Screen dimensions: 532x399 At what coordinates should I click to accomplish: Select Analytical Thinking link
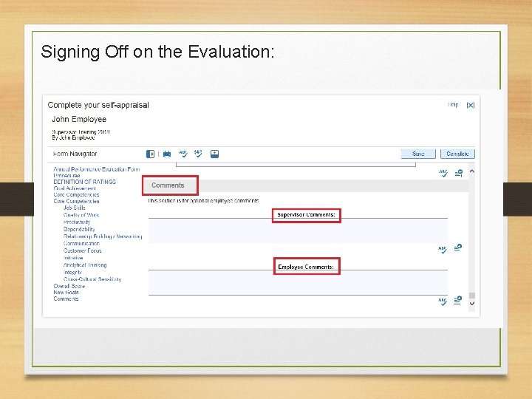(x=85, y=265)
